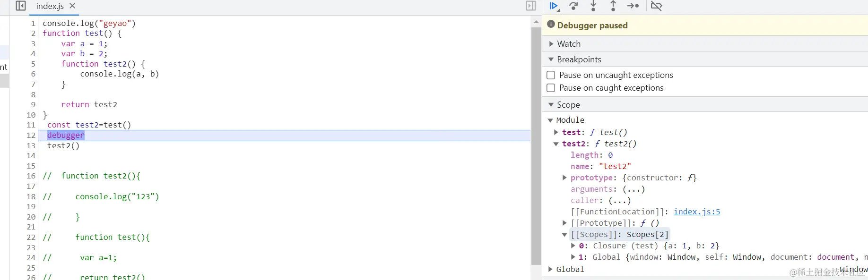Click function test2() declaration on line 5

pos(103,64)
